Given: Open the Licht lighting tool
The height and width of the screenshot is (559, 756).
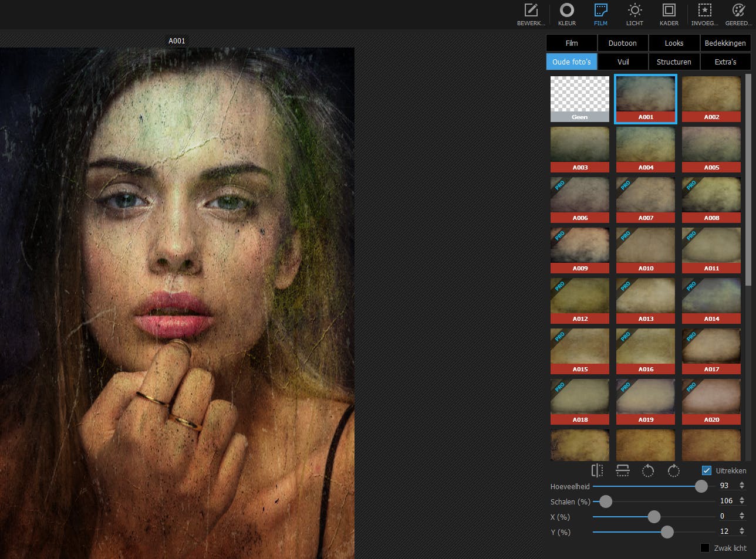Looking at the screenshot, I should 635,14.
